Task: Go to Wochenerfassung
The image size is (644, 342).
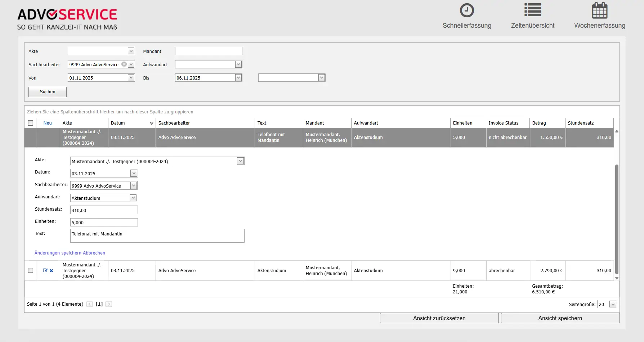Action: [x=600, y=26]
